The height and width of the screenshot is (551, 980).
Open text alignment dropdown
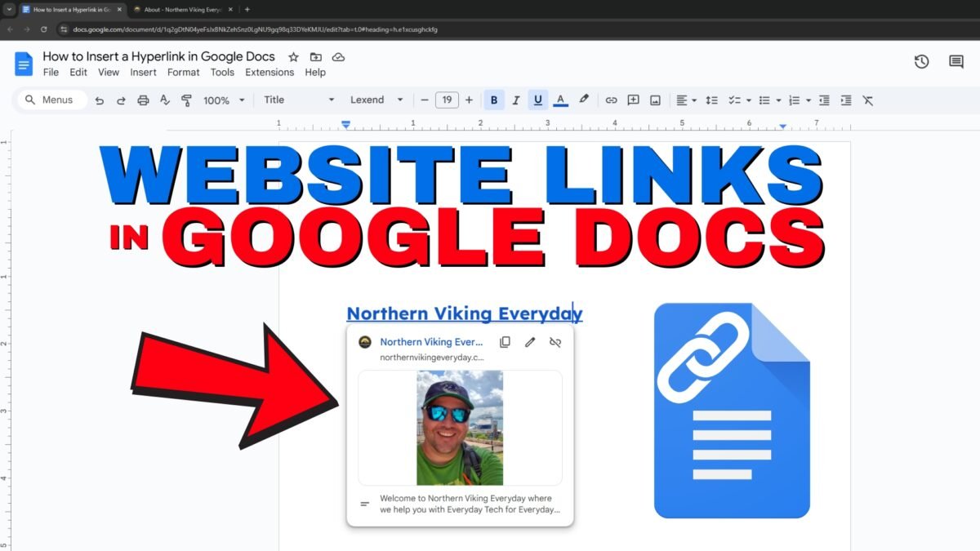tap(686, 100)
